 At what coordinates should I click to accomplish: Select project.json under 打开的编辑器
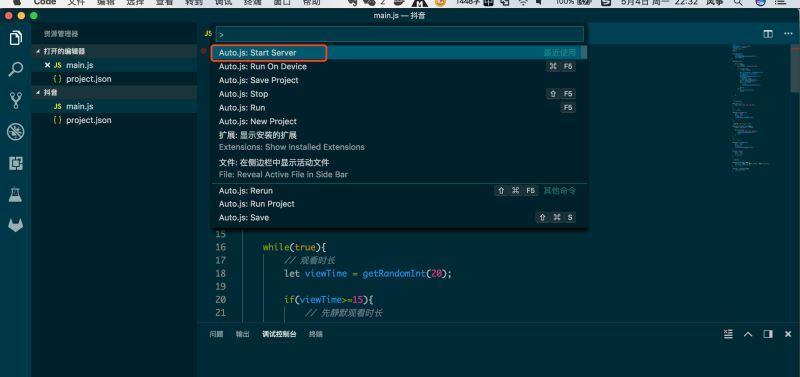tap(114, 79)
